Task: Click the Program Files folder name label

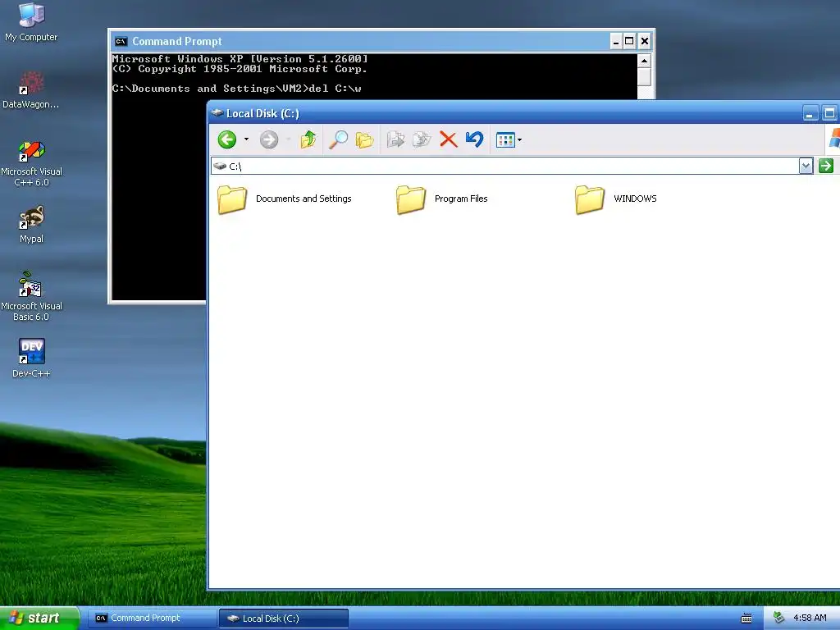Action: (x=461, y=199)
